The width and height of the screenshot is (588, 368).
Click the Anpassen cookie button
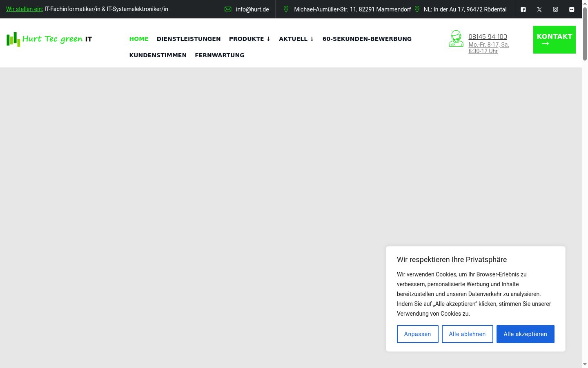pyautogui.click(x=418, y=334)
